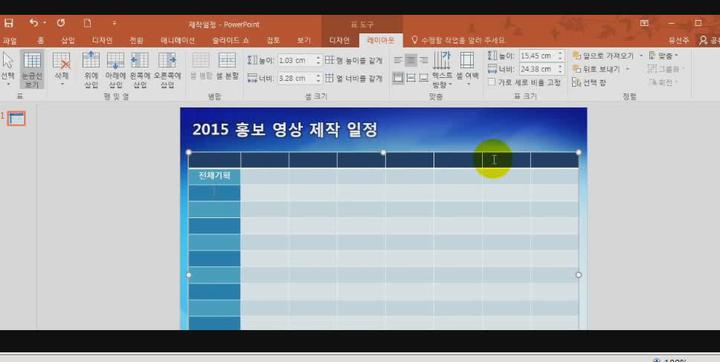The height and width of the screenshot is (362, 720).
Task: Click the table cell labeled 전체기획
Action: point(214,175)
